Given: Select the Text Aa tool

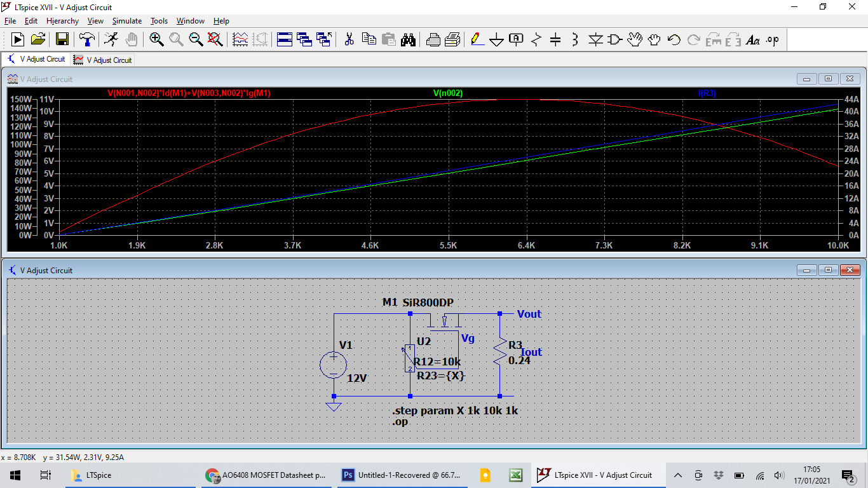Looking at the screenshot, I should [x=753, y=39].
